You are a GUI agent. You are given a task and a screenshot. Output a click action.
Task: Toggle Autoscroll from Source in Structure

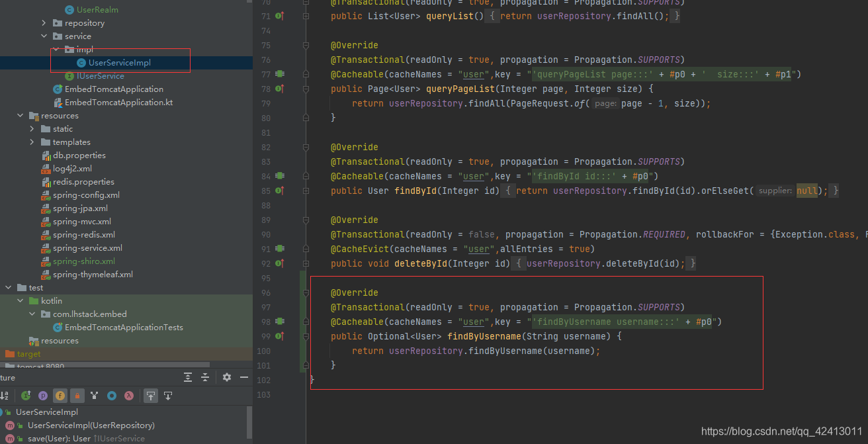(168, 396)
